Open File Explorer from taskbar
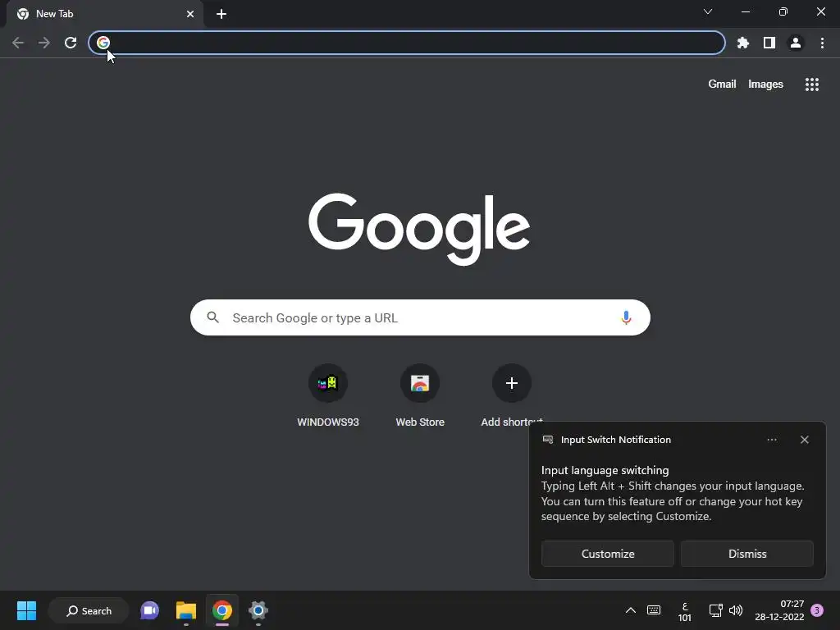Image resolution: width=840 pixels, height=630 pixels. (186, 610)
